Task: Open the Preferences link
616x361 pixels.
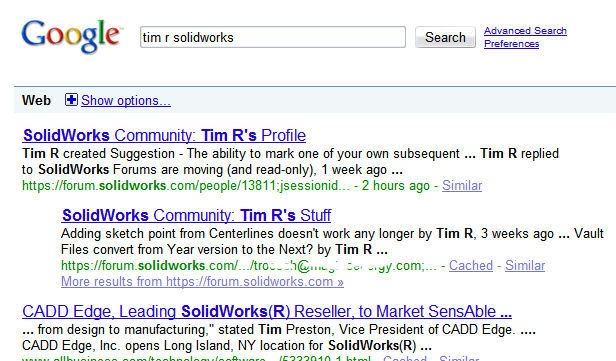Action: click(512, 44)
